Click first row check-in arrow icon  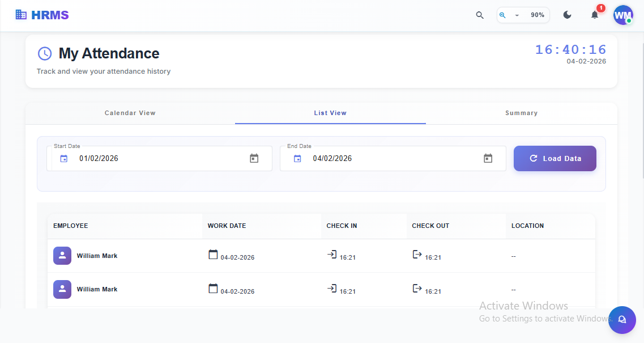pyautogui.click(x=332, y=255)
